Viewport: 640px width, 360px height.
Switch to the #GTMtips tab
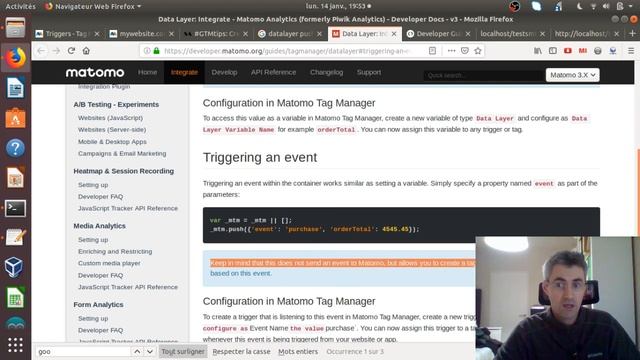(x=216, y=34)
